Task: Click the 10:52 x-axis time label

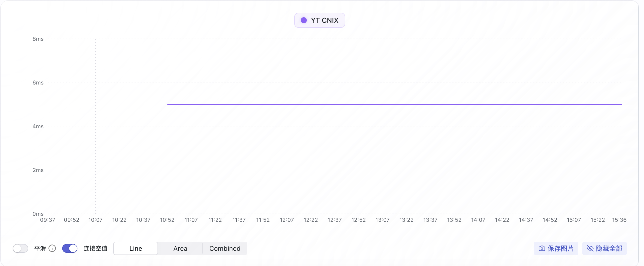Action: click(167, 220)
